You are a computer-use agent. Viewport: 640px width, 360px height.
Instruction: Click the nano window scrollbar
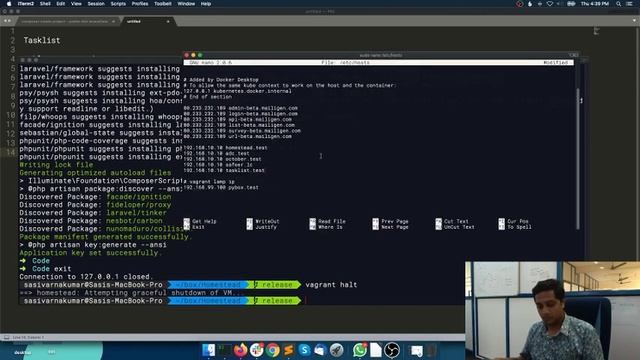[x=578, y=159]
